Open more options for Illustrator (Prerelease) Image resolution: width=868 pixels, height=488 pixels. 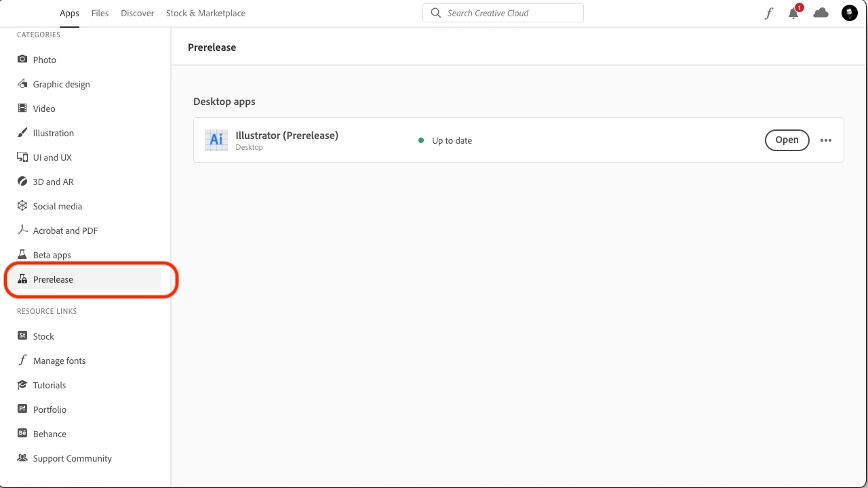826,140
